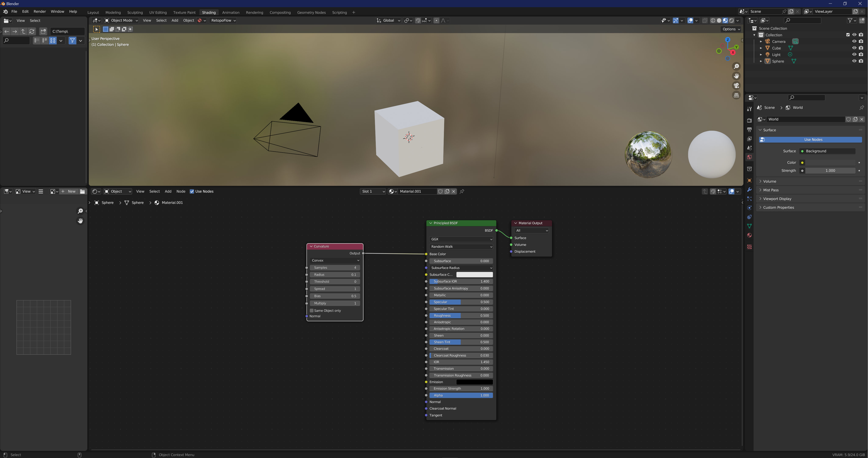Click the viewport pan (hand) icon

pos(736,76)
